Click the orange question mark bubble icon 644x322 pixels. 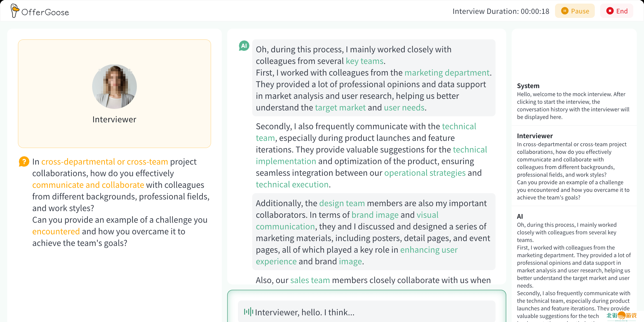click(x=24, y=161)
